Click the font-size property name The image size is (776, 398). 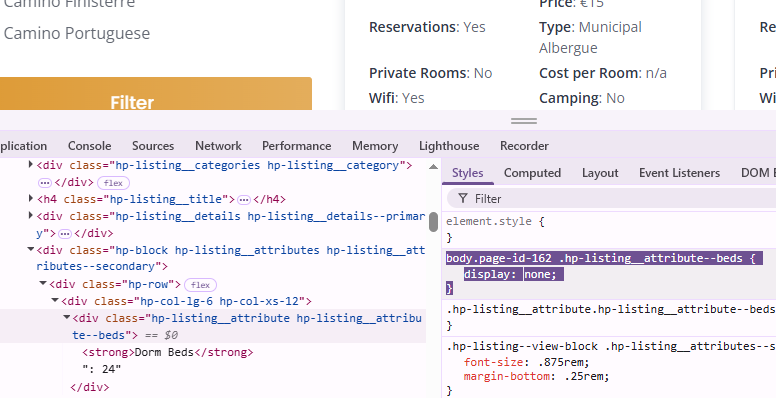tap(493, 362)
